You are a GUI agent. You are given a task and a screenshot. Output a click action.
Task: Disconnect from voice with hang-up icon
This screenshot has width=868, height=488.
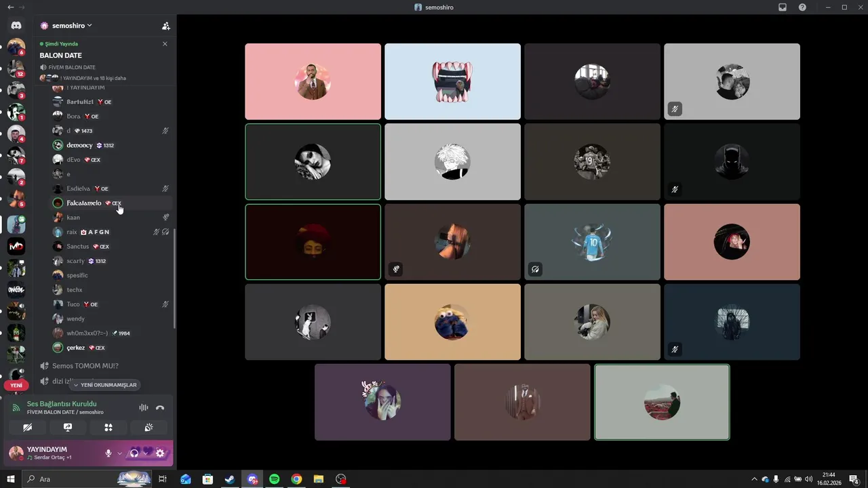pyautogui.click(x=160, y=407)
